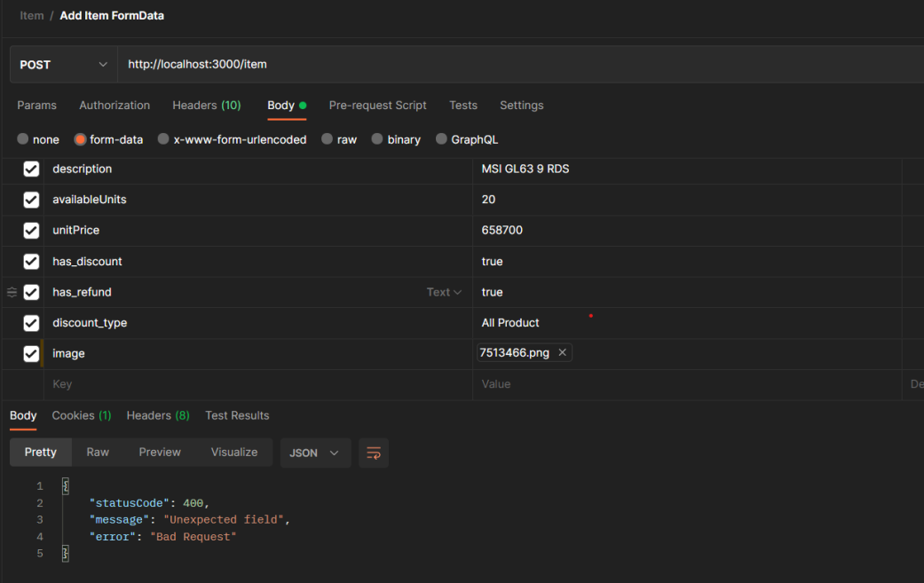The image size is (924, 583).
Task: Select the form-data body type radio
Action: (80, 139)
